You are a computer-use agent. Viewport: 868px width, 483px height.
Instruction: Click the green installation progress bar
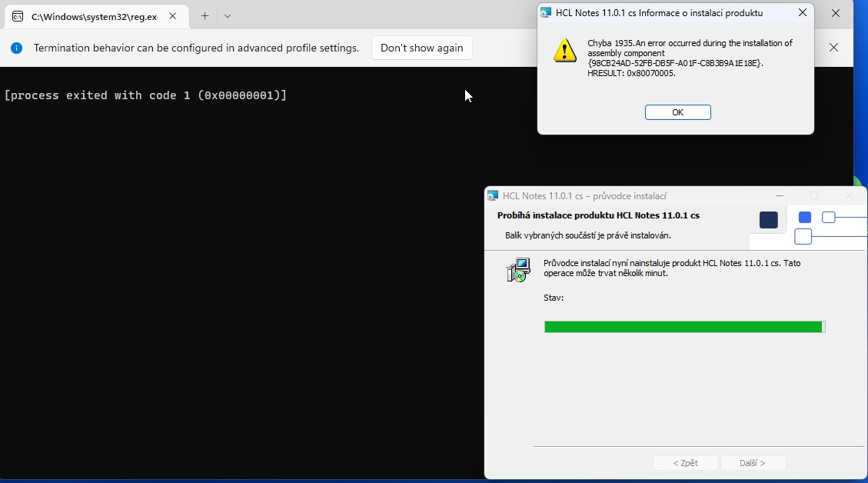tap(683, 327)
